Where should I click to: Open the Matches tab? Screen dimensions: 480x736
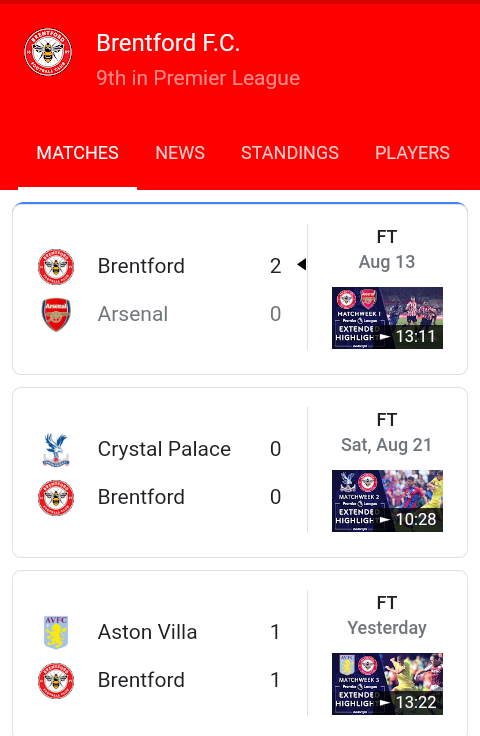[77, 153]
